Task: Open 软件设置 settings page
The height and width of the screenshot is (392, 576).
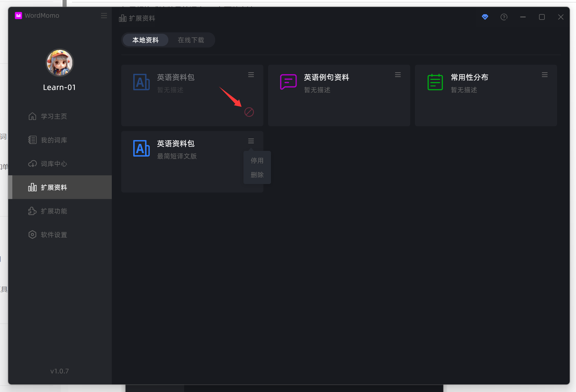Action: tap(54, 235)
